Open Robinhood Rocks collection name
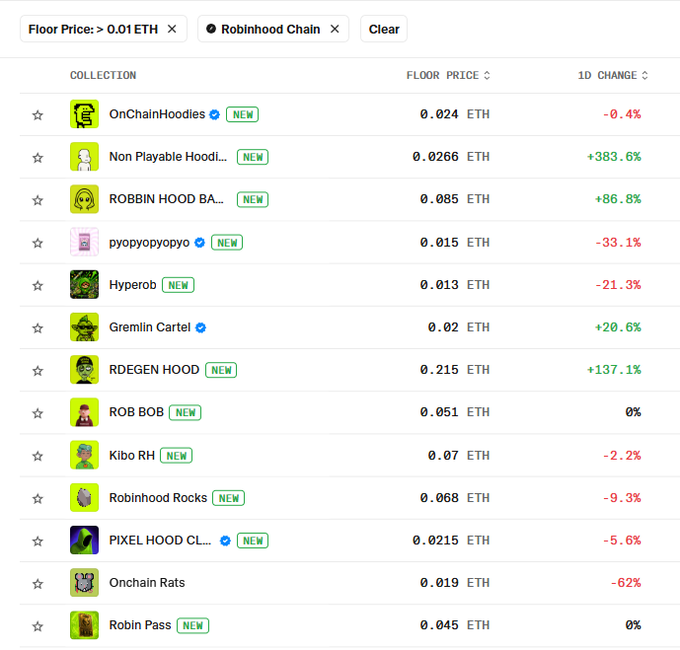680x650 pixels. coord(158,497)
